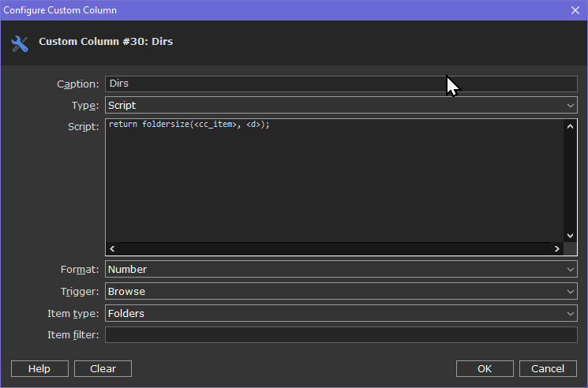Expand the Item type dropdown showing Folders

[340, 313]
